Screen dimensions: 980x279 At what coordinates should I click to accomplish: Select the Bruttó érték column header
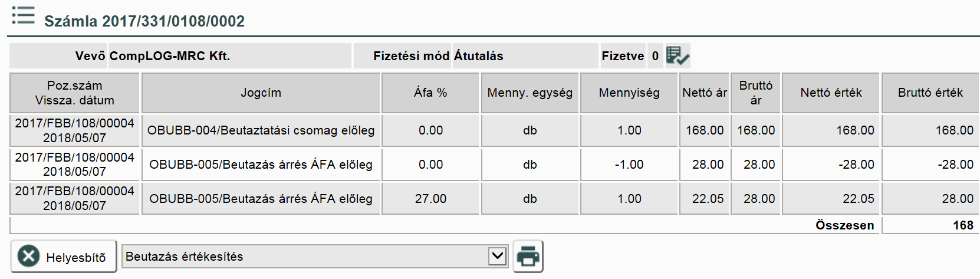(x=930, y=93)
